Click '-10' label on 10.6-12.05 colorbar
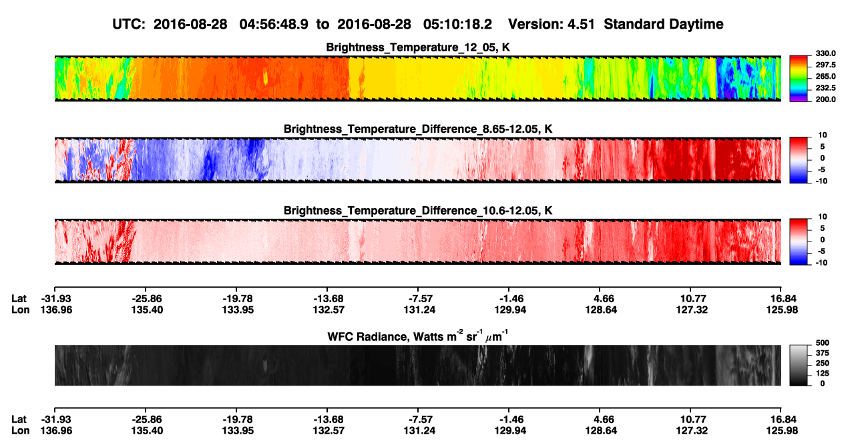868x445 pixels. click(x=821, y=263)
